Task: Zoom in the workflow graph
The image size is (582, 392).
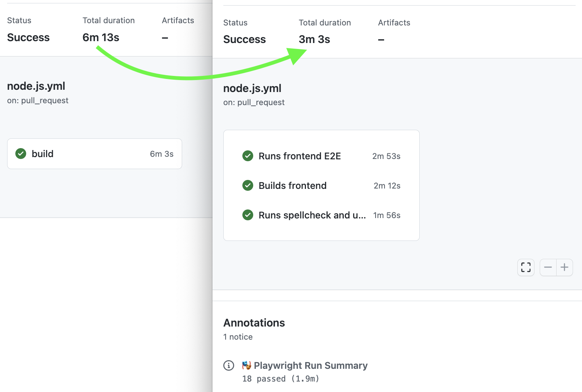Action: point(564,267)
